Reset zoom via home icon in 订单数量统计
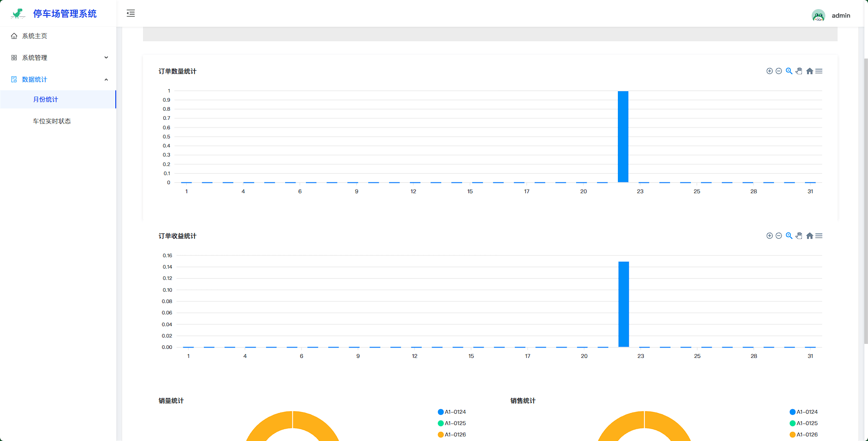868x441 pixels. pyautogui.click(x=809, y=71)
